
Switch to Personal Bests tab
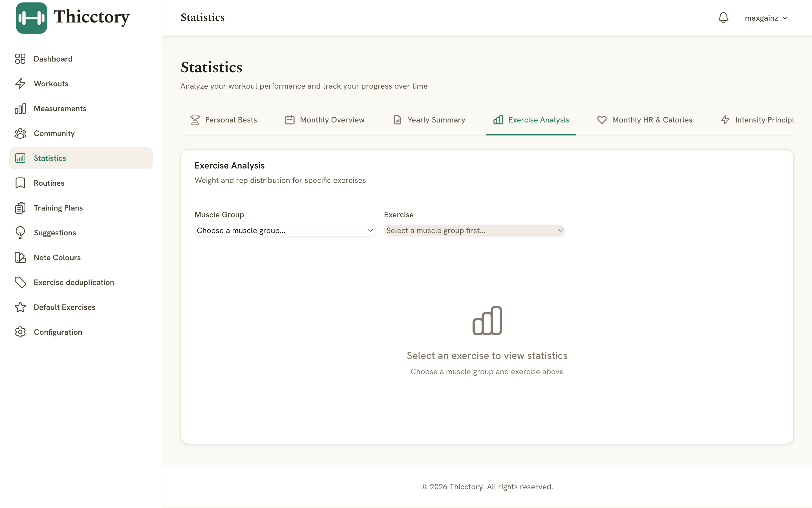(x=224, y=120)
